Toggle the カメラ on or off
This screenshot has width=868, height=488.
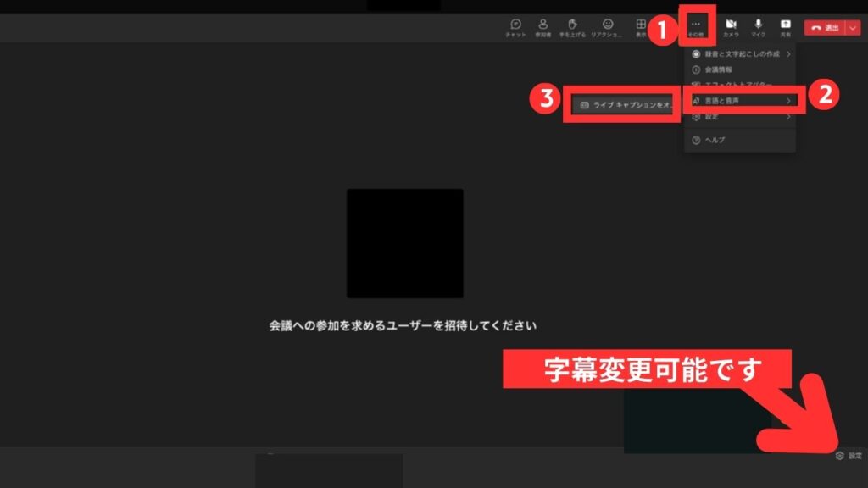pos(730,25)
